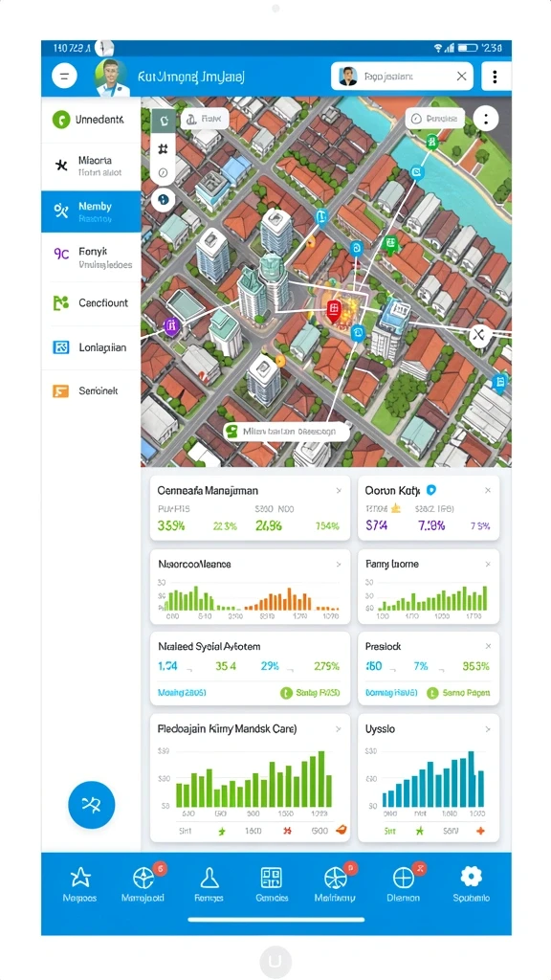Click the Senbinek orange sidebar icon

click(60, 391)
